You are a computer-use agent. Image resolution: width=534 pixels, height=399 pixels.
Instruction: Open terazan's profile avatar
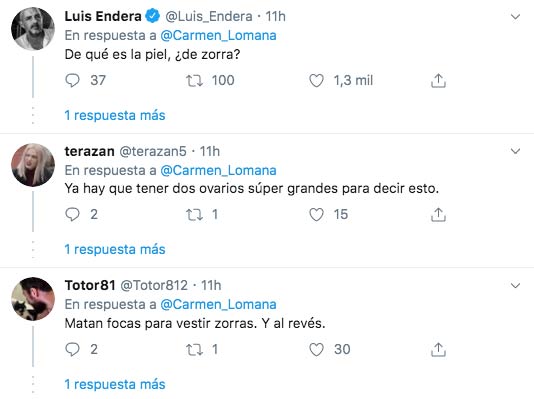tap(33, 165)
